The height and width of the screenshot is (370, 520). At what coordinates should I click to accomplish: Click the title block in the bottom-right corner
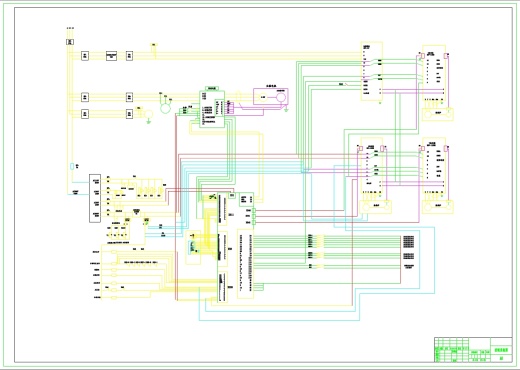pos(473,350)
